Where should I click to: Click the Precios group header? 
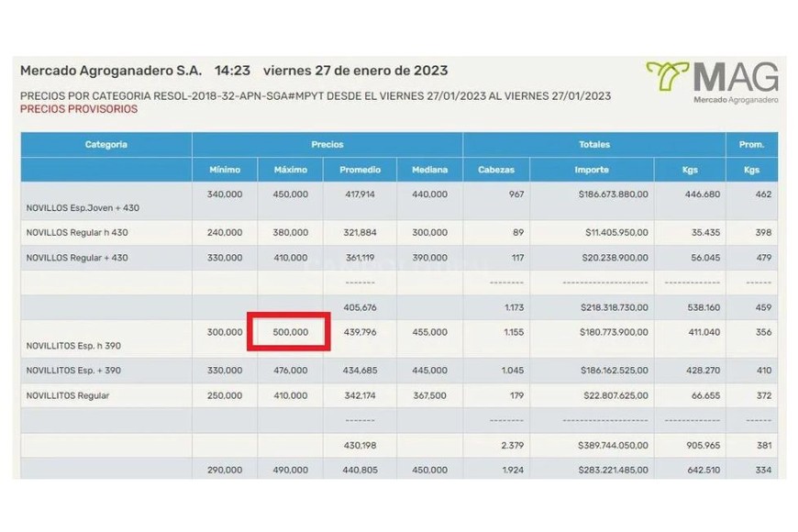pyautogui.click(x=327, y=145)
